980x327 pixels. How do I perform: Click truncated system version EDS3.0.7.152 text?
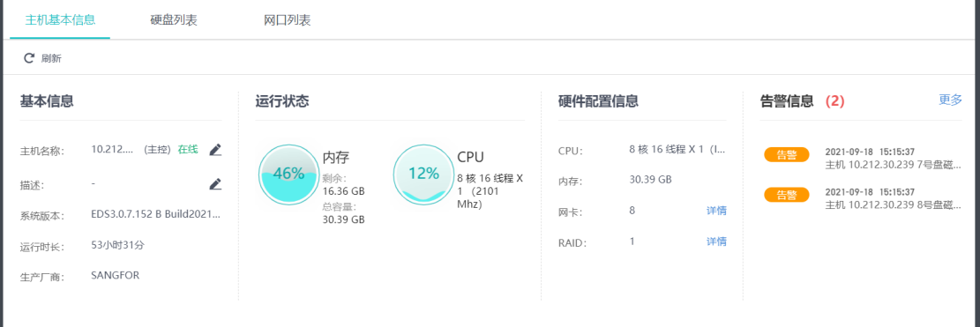[155, 214]
